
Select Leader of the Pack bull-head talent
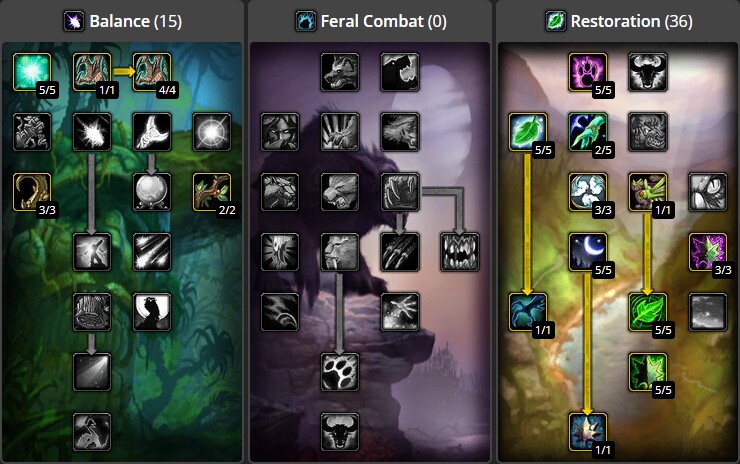tap(339, 431)
